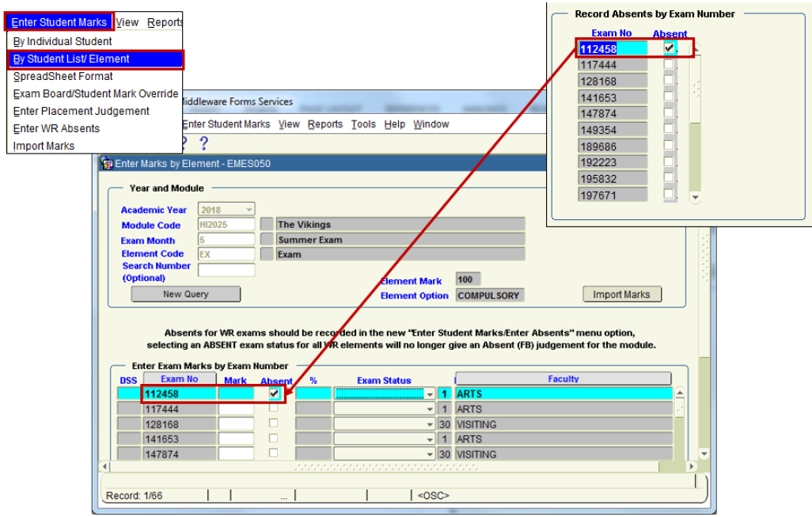Image resolution: width=812 pixels, height=517 pixels.
Task: Mark exam 149354 absent in Record Absents panel
Action: pyautogui.click(x=669, y=130)
